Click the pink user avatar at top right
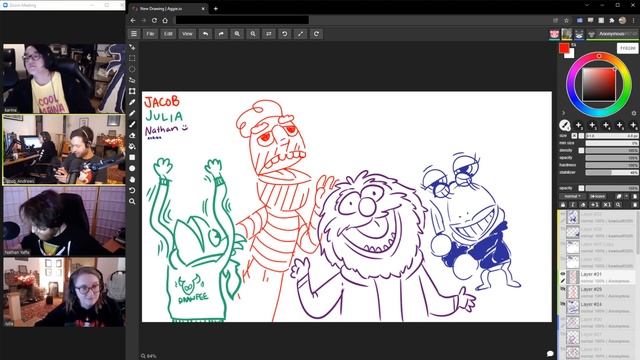 554,34
